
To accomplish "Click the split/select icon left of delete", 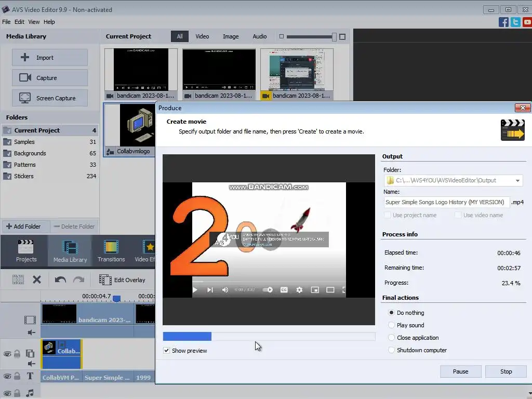I will [18, 280].
